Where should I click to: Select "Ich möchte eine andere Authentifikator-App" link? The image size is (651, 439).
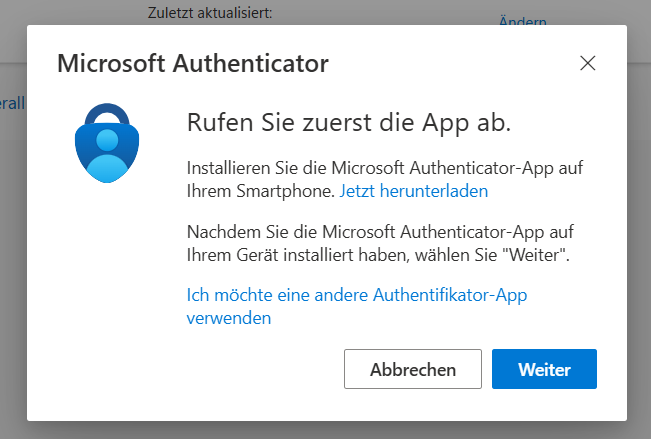(x=357, y=295)
